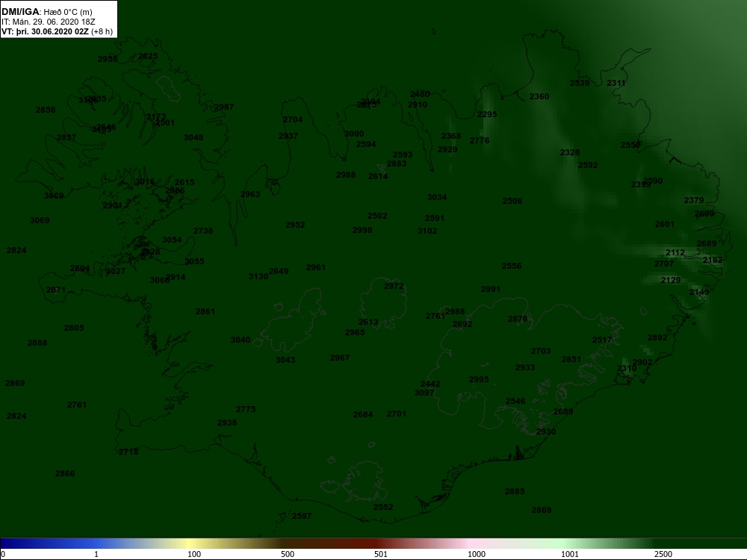Click the map value 2328
The height and width of the screenshot is (560, 747).
tap(570, 153)
